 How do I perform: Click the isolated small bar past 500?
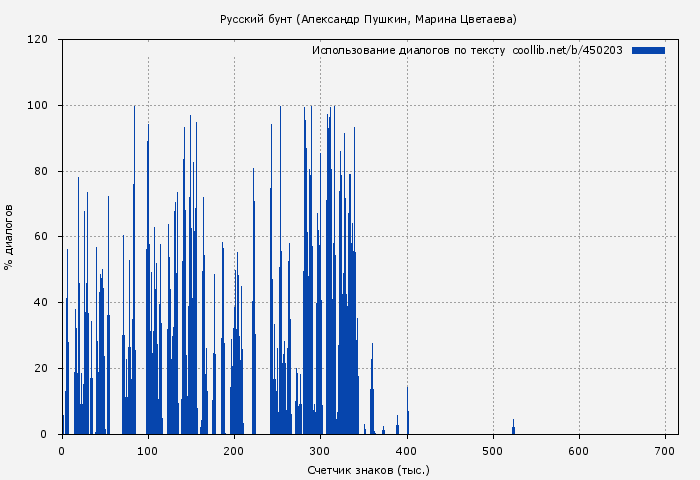click(x=513, y=428)
